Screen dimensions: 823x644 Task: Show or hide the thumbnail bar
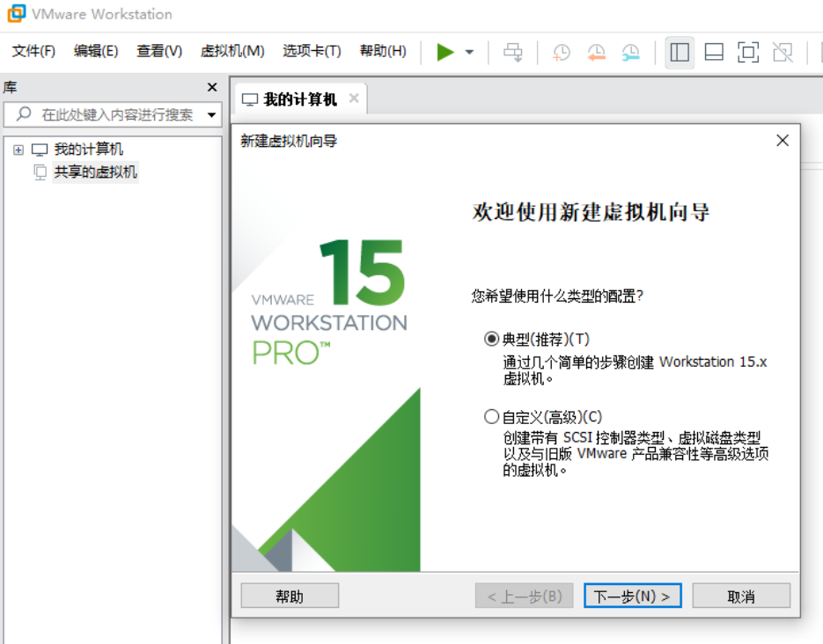[x=714, y=52]
